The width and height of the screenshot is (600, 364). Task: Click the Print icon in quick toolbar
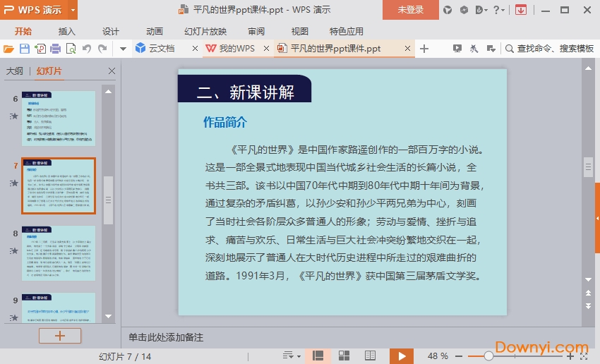point(55,49)
